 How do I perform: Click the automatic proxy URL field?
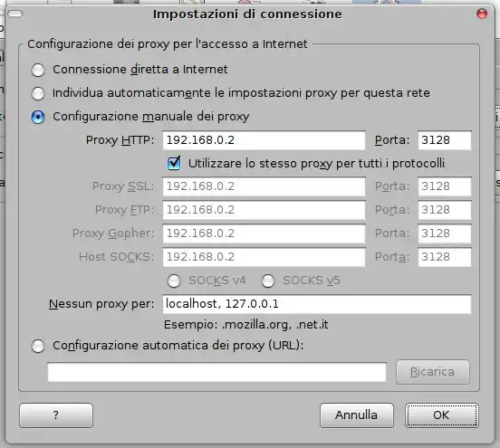pos(216,372)
